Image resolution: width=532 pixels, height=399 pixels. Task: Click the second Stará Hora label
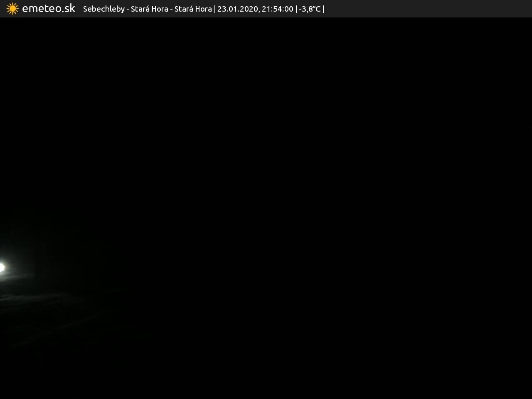click(193, 9)
